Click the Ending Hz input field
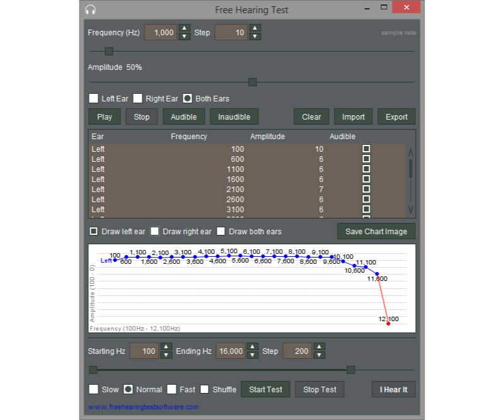 pos(231,351)
